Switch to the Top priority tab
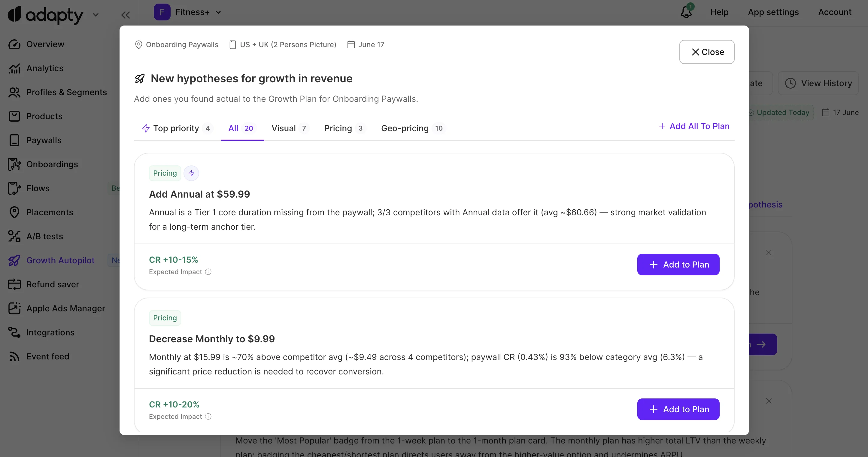This screenshot has width=868, height=457. point(177,128)
